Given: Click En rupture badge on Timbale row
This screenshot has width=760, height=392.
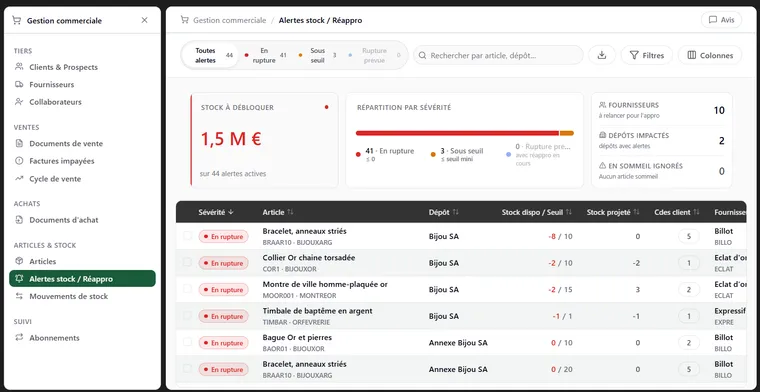Looking at the screenshot, I should click(223, 316).
